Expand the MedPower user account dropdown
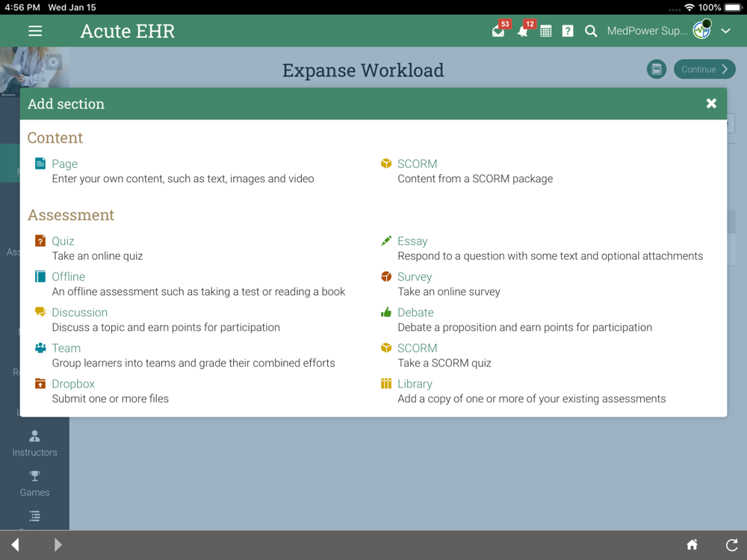The image size is (747, 560). pyautogui.click(x=725, y=31)
